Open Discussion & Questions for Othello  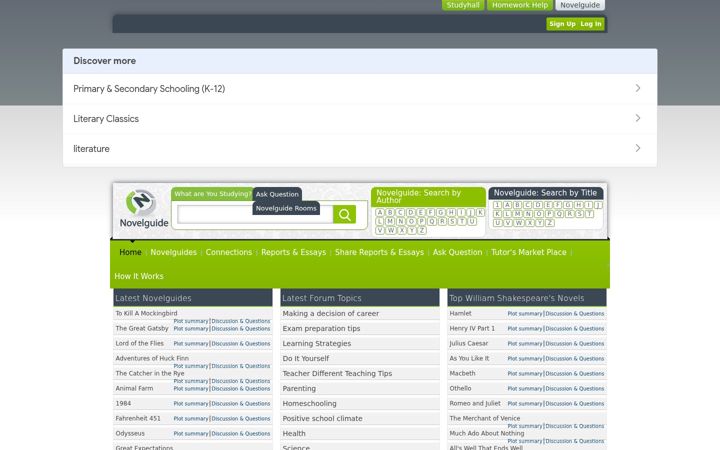coord(574,388)
